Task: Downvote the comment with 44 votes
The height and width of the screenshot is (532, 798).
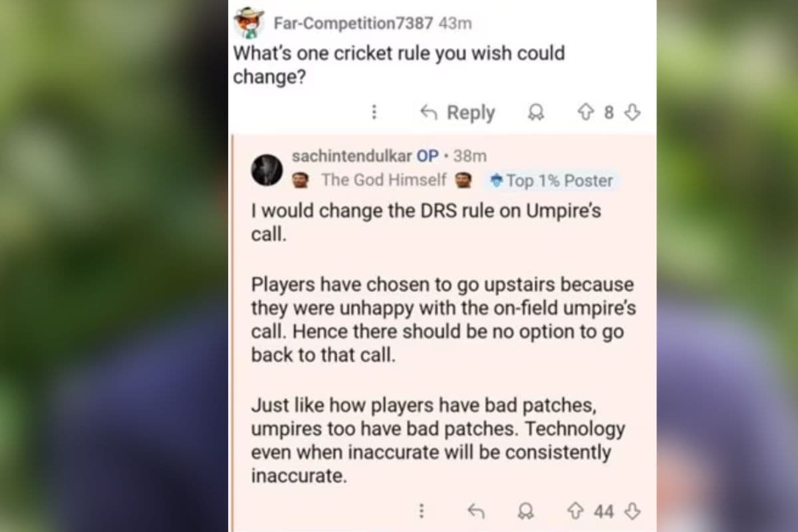Action: pyautogui.click(x=632, y=511)
